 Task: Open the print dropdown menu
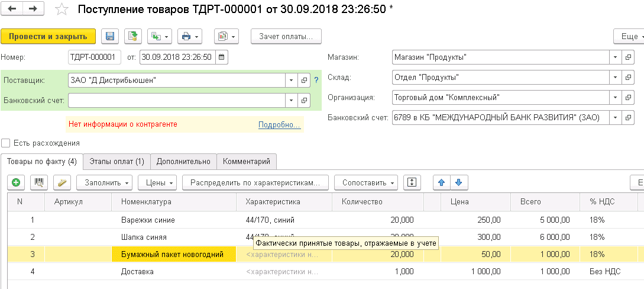[190, 36]
